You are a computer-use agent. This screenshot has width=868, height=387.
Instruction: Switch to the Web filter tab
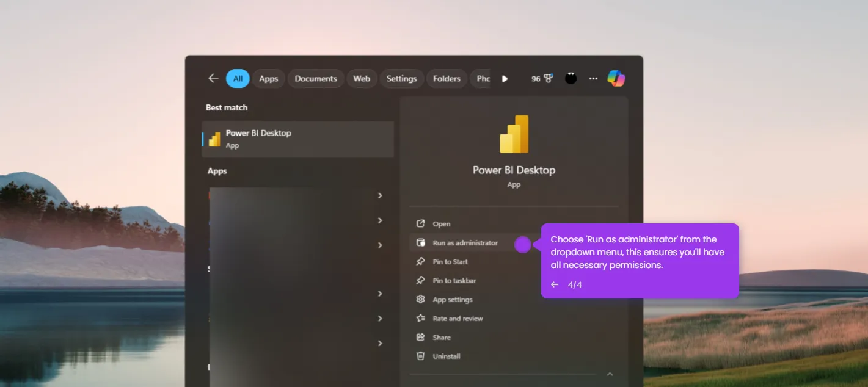click(362, 78)
